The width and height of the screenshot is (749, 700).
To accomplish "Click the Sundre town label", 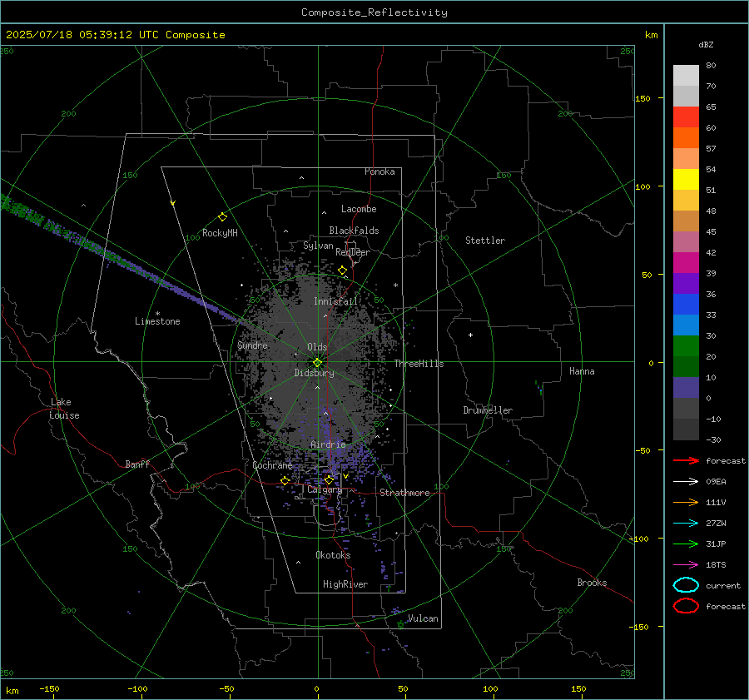I will (x=252, y=345).
